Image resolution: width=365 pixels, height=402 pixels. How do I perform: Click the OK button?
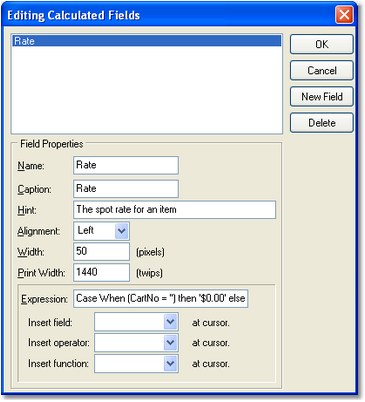[321, 44]
